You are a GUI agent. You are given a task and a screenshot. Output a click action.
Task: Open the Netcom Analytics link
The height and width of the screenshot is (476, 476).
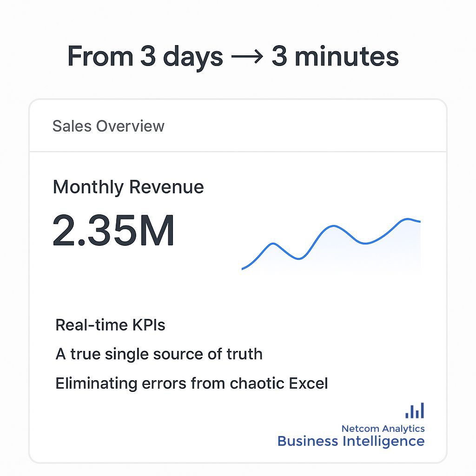pos(383,428)
